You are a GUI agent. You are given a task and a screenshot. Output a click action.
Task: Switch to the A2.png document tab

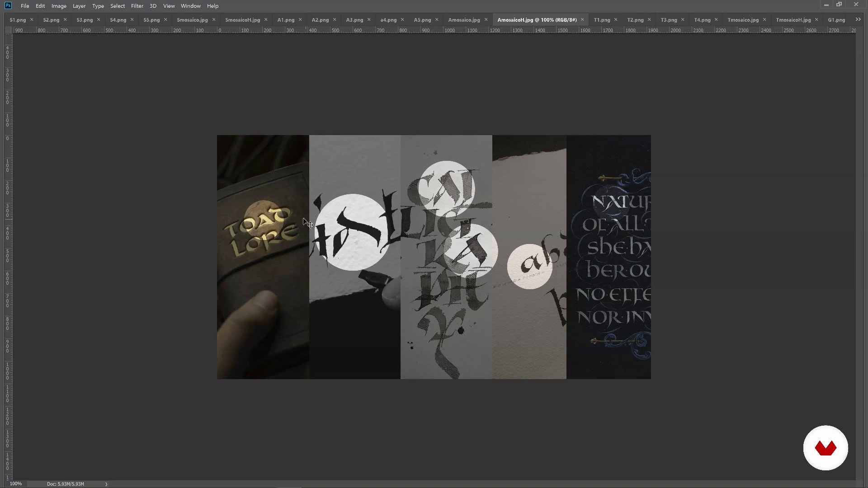(320, 20)
